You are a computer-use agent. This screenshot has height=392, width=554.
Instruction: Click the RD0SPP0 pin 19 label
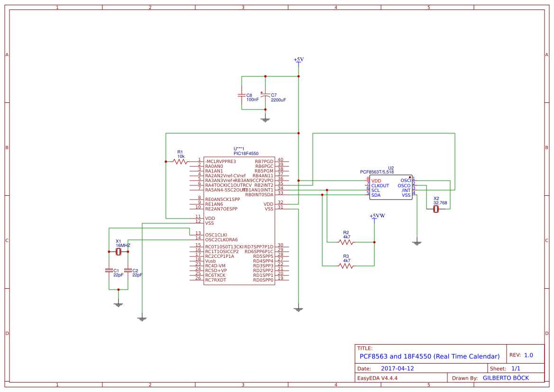pos(263,280)
